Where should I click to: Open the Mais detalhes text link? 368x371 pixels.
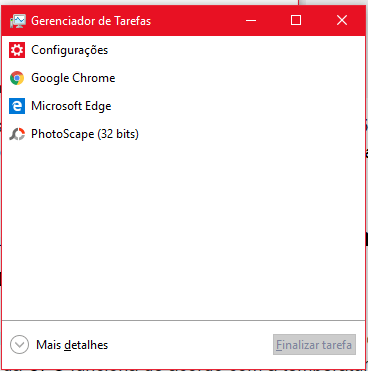coord(72,345)
